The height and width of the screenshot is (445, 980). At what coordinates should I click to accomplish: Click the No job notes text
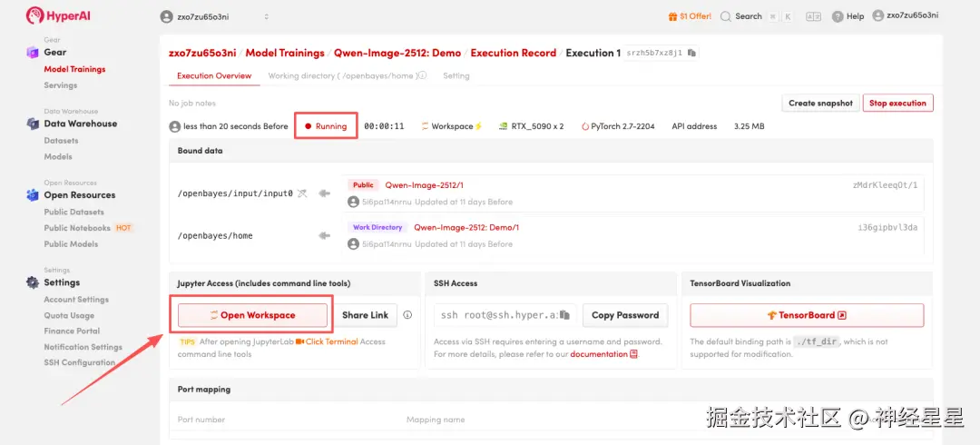[x=191, y=104]
